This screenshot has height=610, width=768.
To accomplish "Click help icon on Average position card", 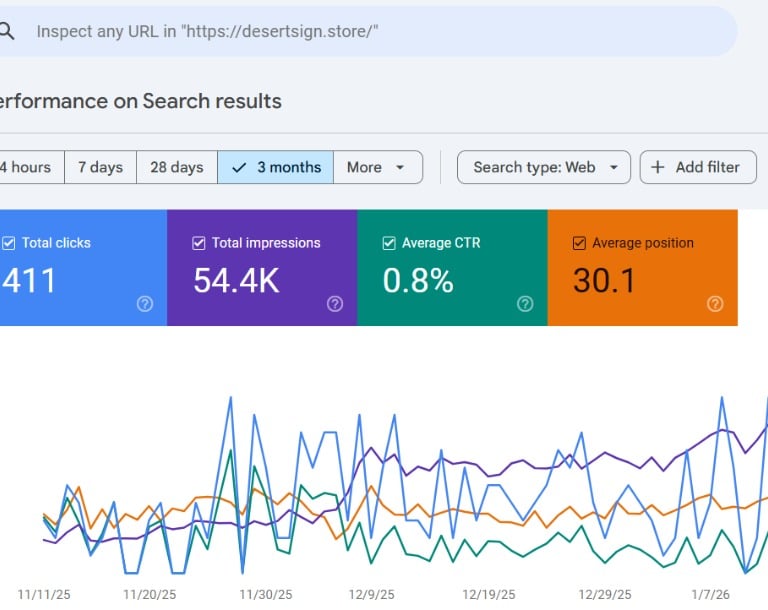I will (715, 304).
